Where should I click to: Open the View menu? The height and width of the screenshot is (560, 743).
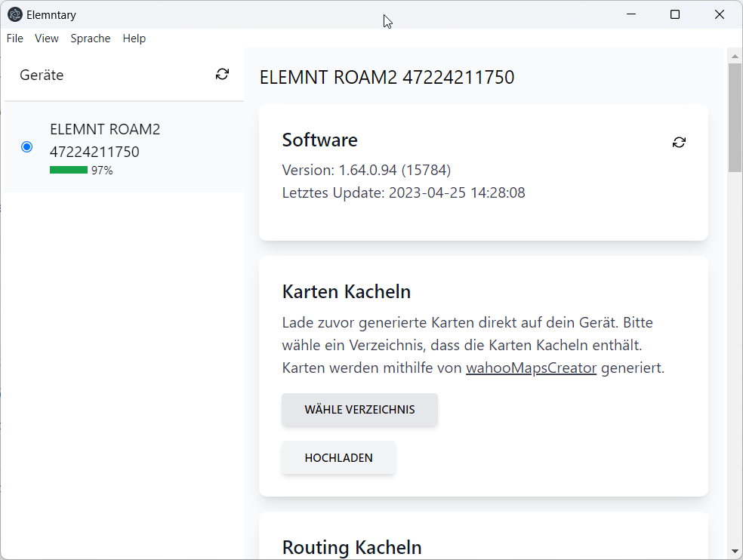point(47,38)
